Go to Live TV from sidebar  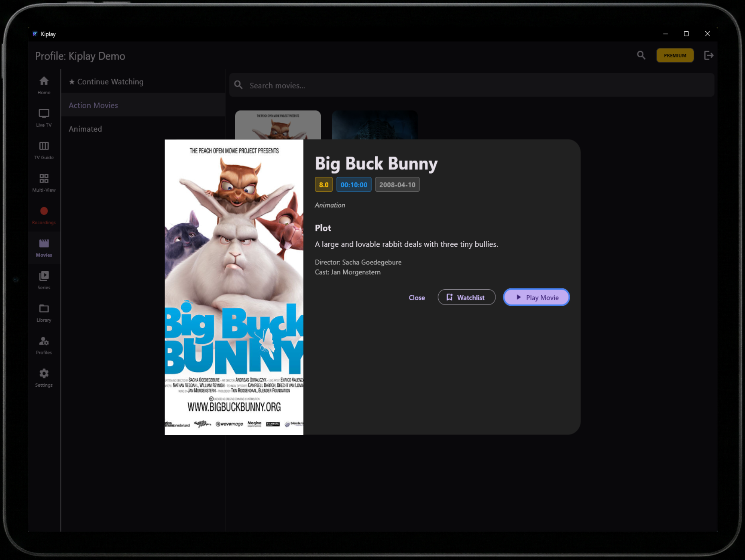coord(44,118)
